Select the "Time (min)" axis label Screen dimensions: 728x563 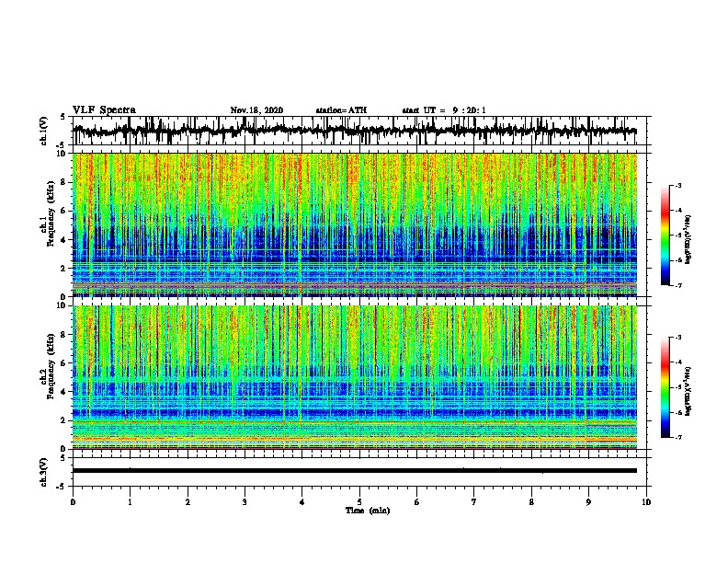point(368,511)
